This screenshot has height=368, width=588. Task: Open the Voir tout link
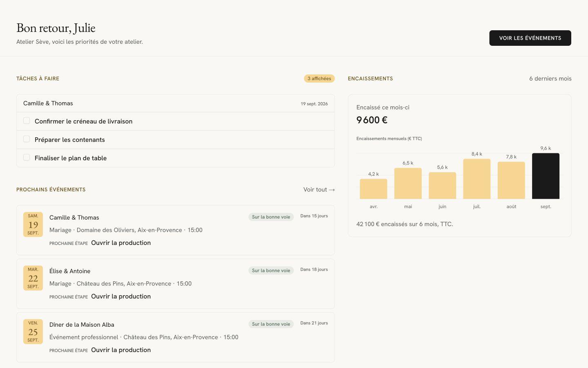(319, 190)
